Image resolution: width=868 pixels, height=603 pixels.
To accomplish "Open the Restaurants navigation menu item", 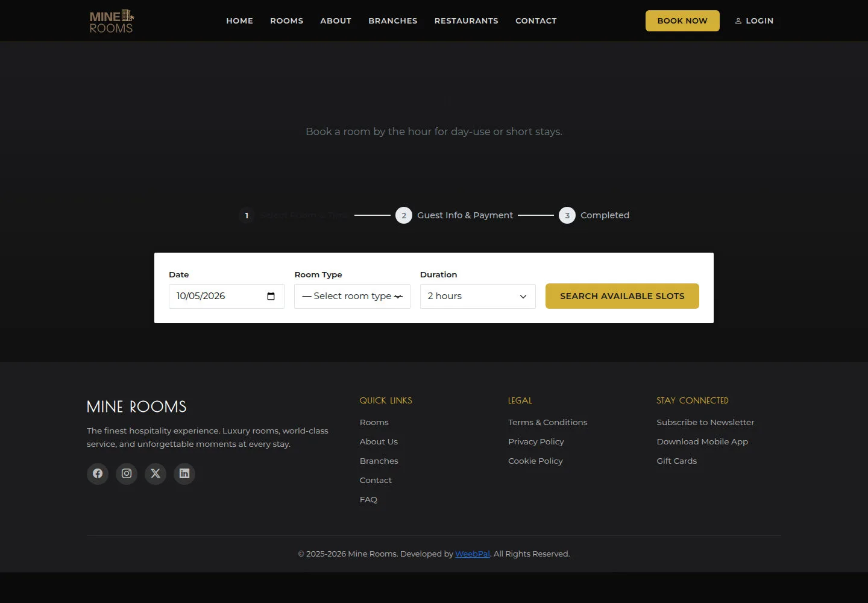I will pos(467,21).
